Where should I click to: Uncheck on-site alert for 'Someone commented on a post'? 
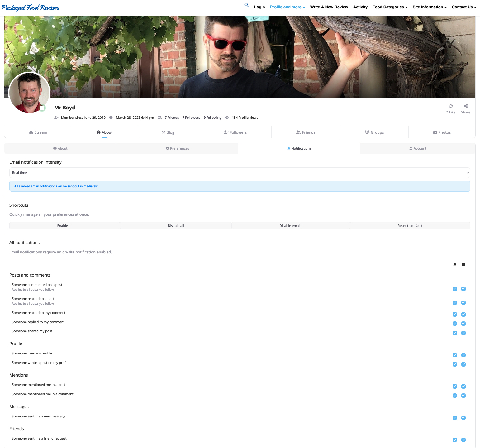(455, 289)
